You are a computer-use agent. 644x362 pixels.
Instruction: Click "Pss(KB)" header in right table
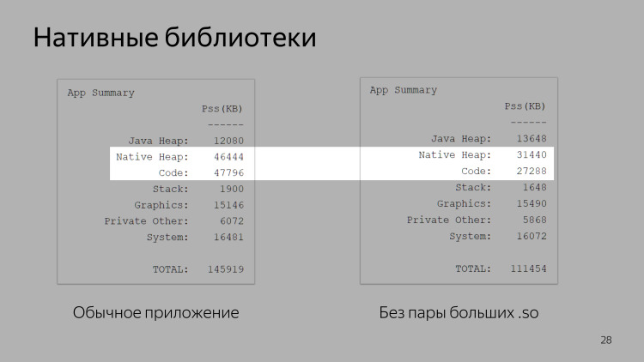pos(525,106)
